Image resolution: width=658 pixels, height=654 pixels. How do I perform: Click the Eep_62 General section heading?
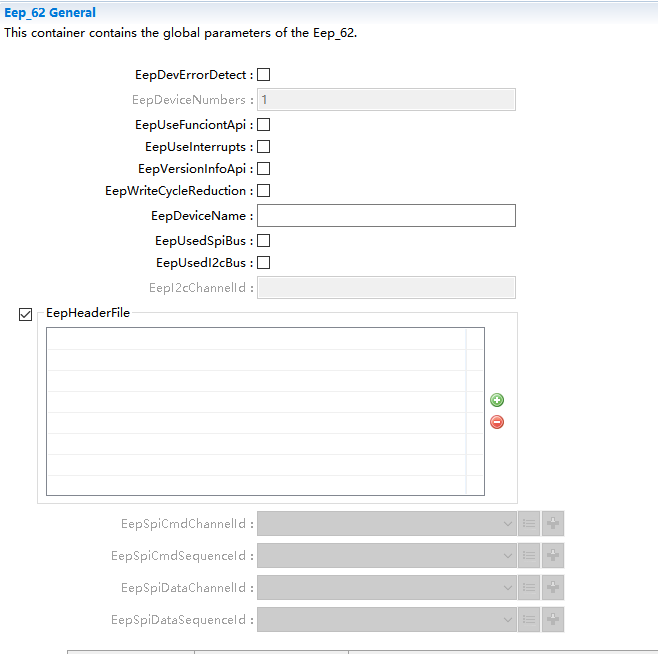pyautogui.click(x=51, y=13)
